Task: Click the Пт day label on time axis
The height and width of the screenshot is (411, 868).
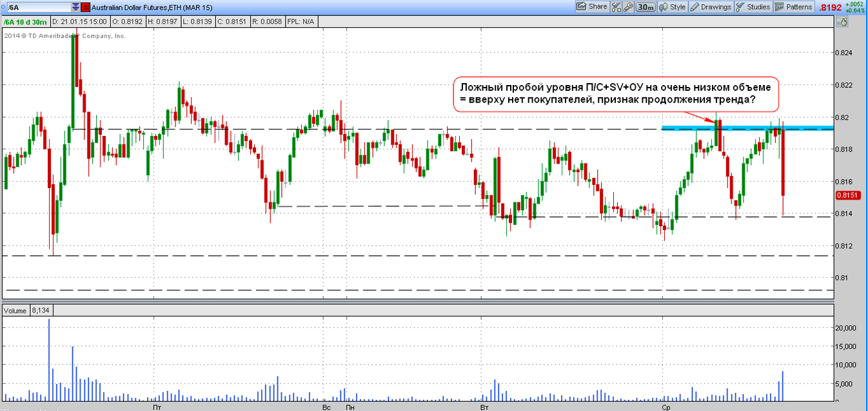Action: pyautogui.click(x=156, y=408)
